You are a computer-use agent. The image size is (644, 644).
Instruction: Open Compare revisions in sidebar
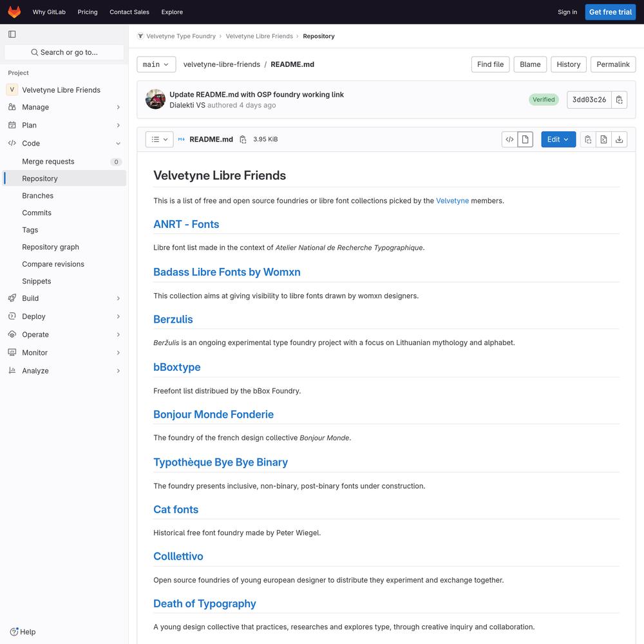[x=64, y=264]
